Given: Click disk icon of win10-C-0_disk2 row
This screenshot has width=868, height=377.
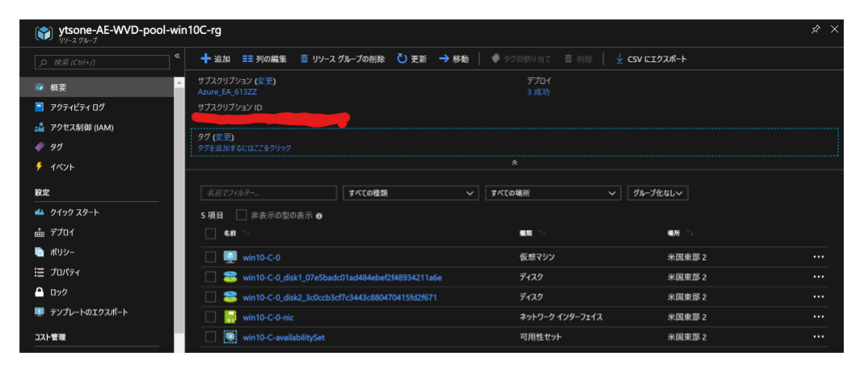Looking at the screenshot, I should click(x=230, y=297).
